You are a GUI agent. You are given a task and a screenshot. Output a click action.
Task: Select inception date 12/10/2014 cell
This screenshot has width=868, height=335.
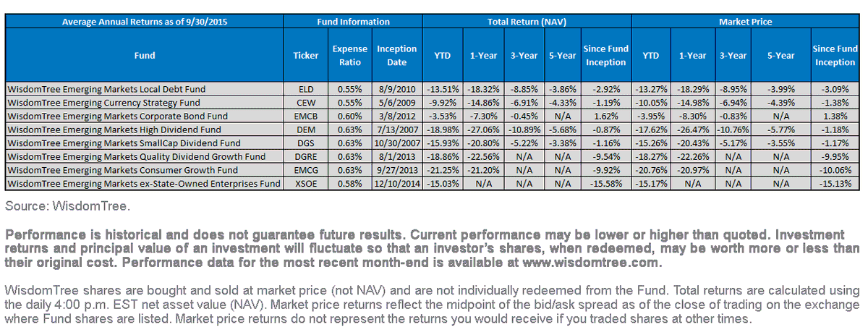coord(397,184)
